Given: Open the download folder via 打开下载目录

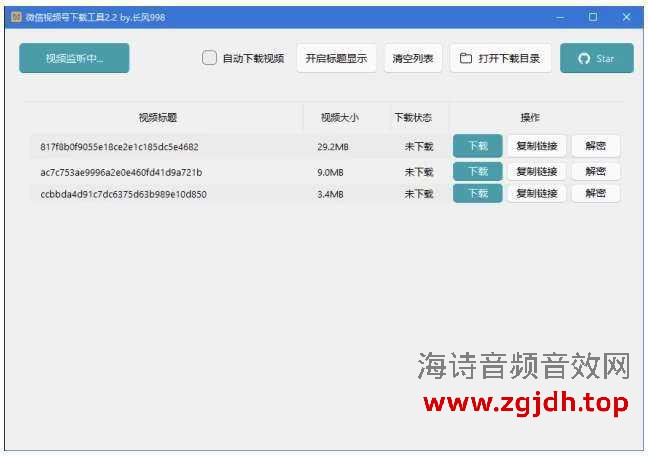Looking at the screenshot, I should pyautogui.click(x=500, y=58).
